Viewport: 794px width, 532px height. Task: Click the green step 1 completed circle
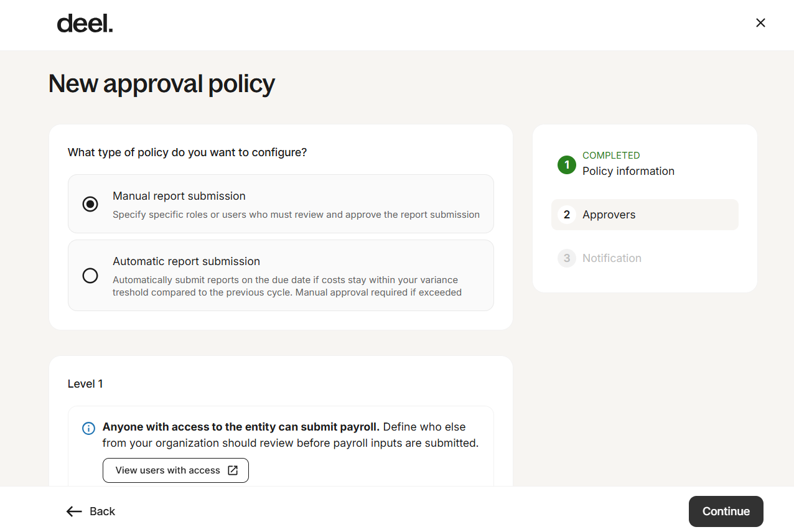(x=567, y=165)
